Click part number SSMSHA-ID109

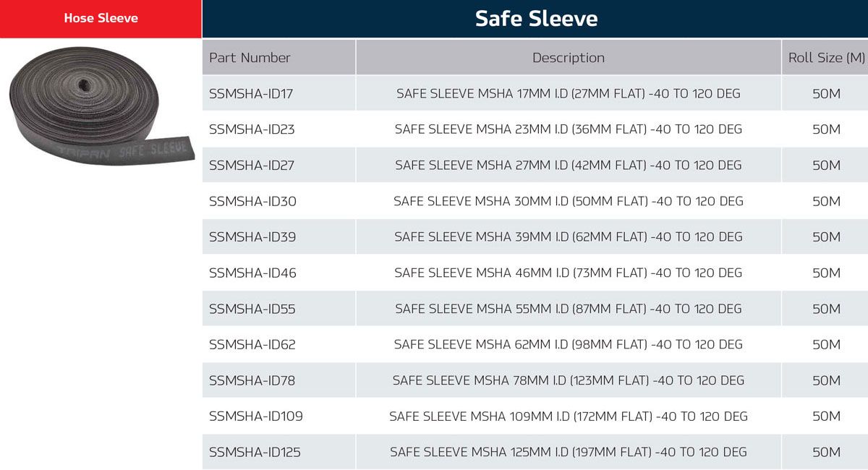(x=255, y=416)
